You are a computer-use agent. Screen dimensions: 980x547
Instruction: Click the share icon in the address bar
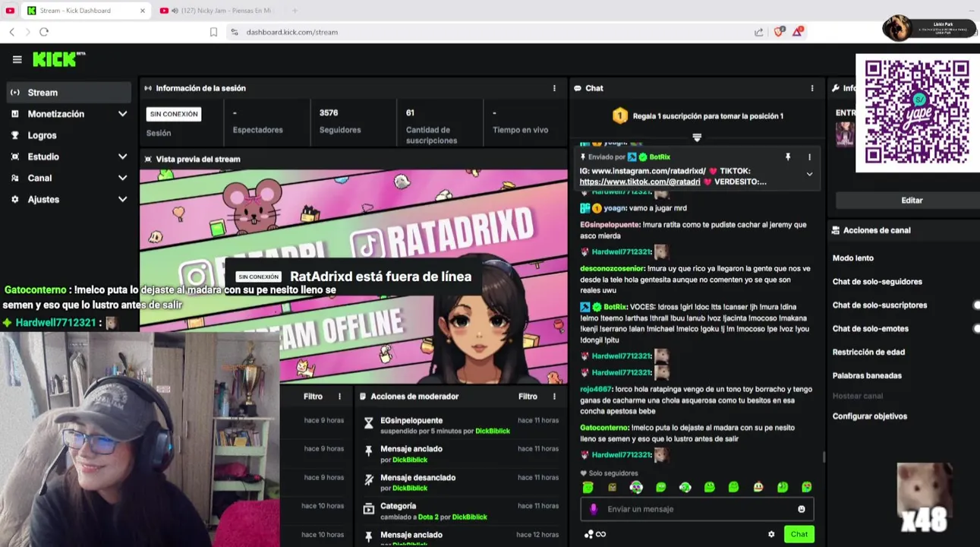tap(758, 32)
